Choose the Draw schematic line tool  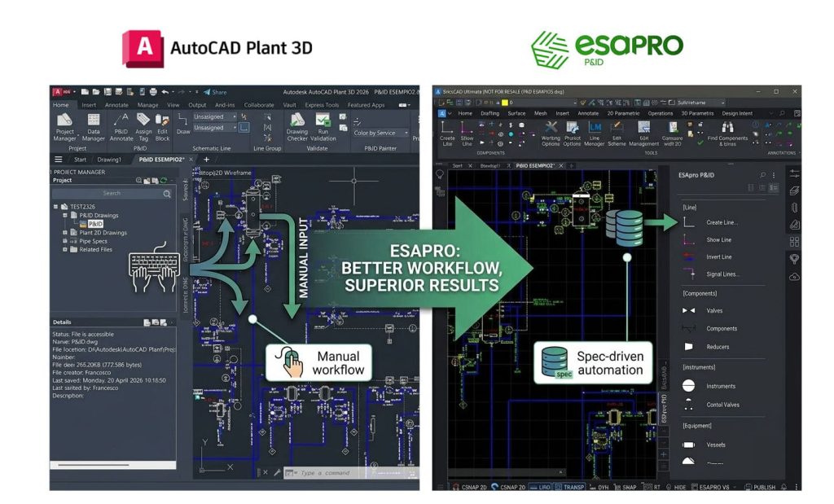pos(183,123)
